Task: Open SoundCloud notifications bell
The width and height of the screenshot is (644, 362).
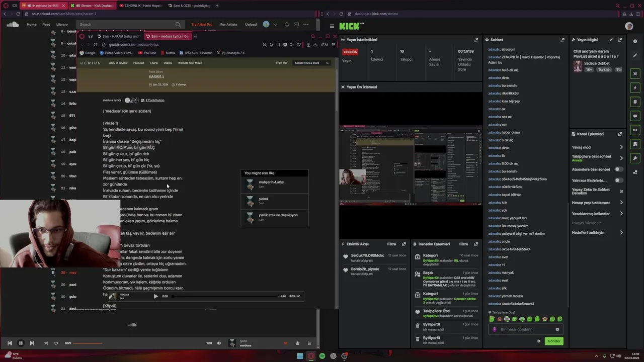Action: coord(287,24)
